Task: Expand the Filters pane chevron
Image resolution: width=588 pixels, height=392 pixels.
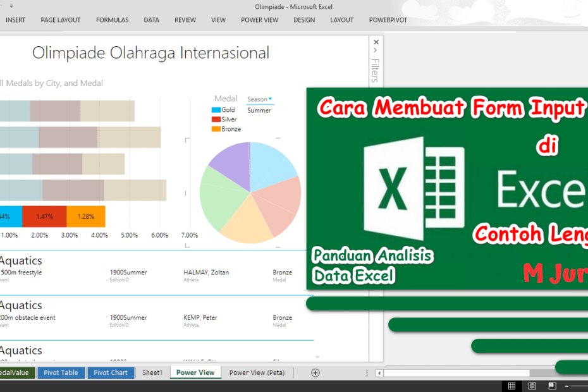Action: pos(376,51)
